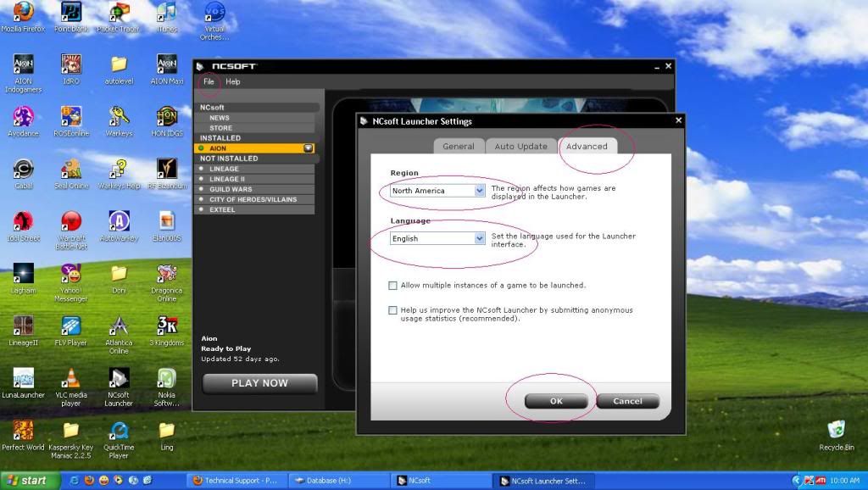The width and height of the screenshot is (868, 490).
Task: Minimize the NCsoft launcher window
Action: pos(657,66)
